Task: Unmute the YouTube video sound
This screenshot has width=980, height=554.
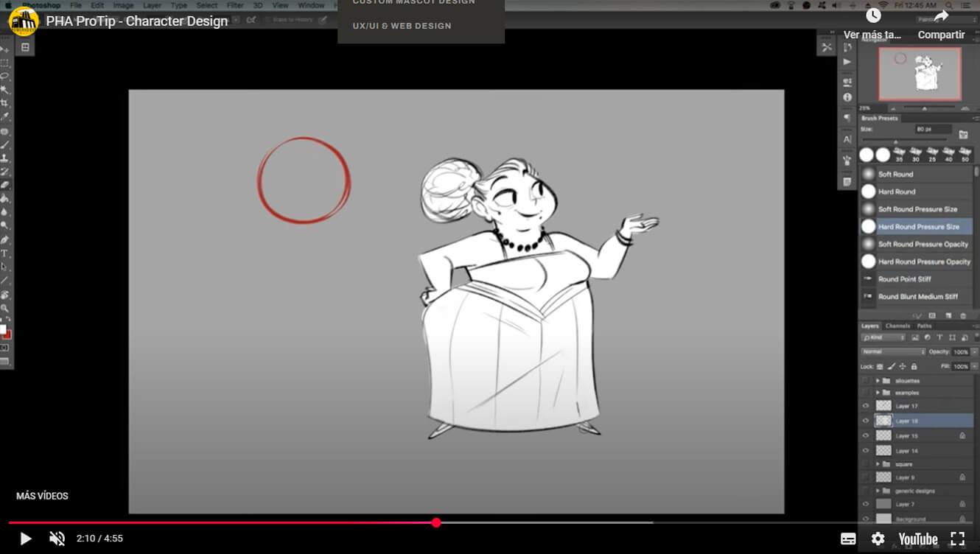Action: click(x=57, y=539)
